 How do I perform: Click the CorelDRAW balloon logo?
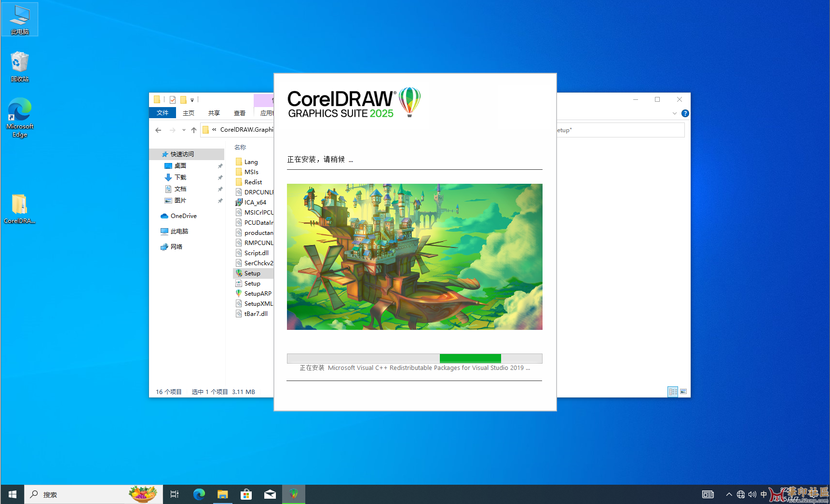[x=409, y=102]
